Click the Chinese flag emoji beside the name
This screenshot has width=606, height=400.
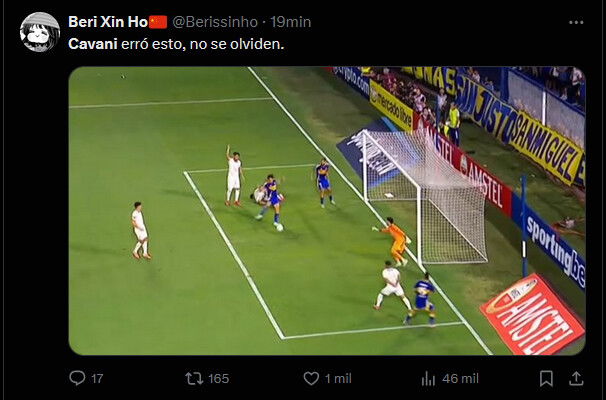point(158,22)
